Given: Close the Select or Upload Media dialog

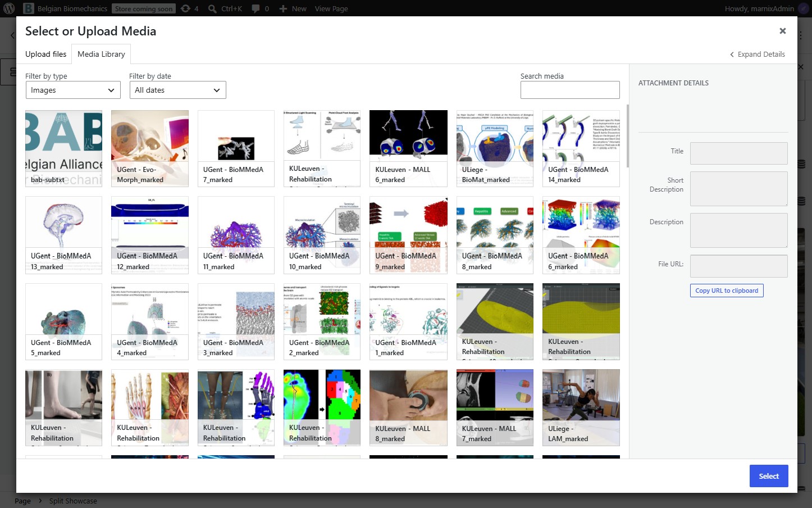Looking at the screenshot, I should [x=782, y=31].
